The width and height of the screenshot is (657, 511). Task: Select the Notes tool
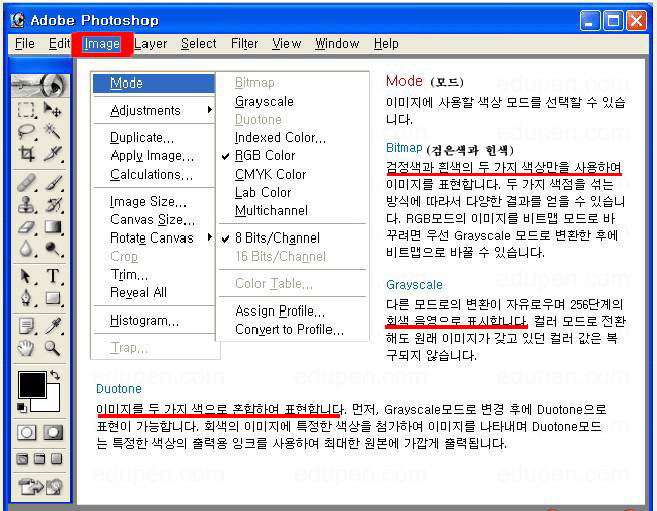tap(26, 326)
